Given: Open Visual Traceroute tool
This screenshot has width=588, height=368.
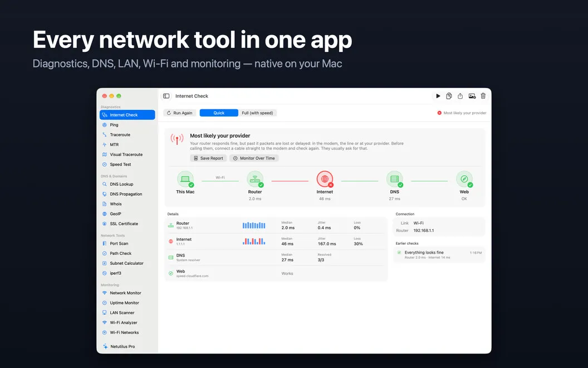Looking at the screenshot, I should [x=128, y=154].
